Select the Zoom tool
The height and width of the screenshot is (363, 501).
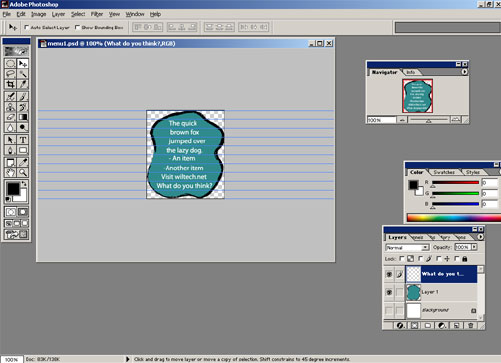click(x=23, y=173)
